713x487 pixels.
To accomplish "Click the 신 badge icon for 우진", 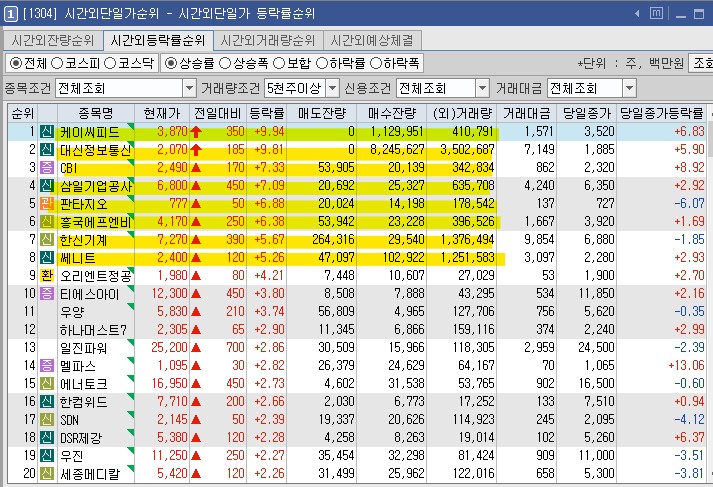I will (x=47, y=456).
